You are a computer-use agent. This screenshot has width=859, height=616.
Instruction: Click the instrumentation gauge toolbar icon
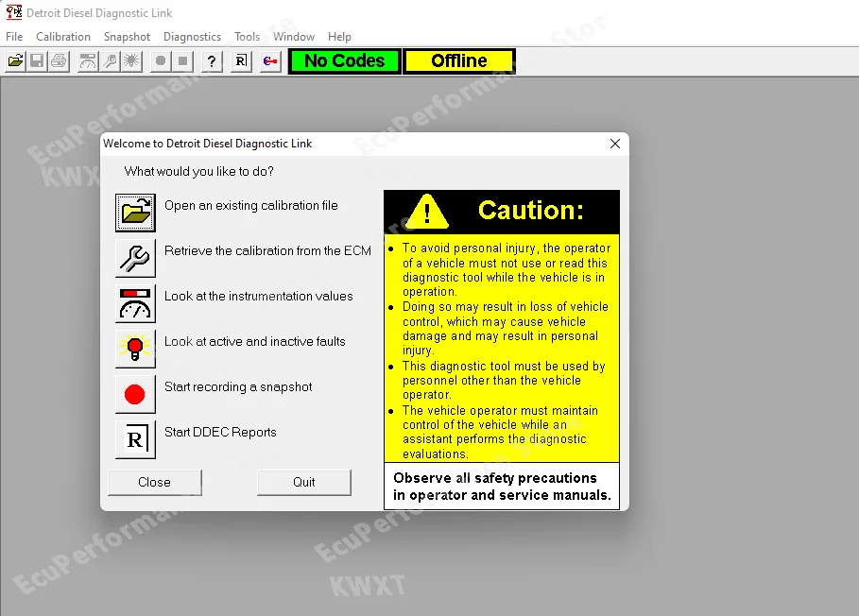[x=88, y=60]
